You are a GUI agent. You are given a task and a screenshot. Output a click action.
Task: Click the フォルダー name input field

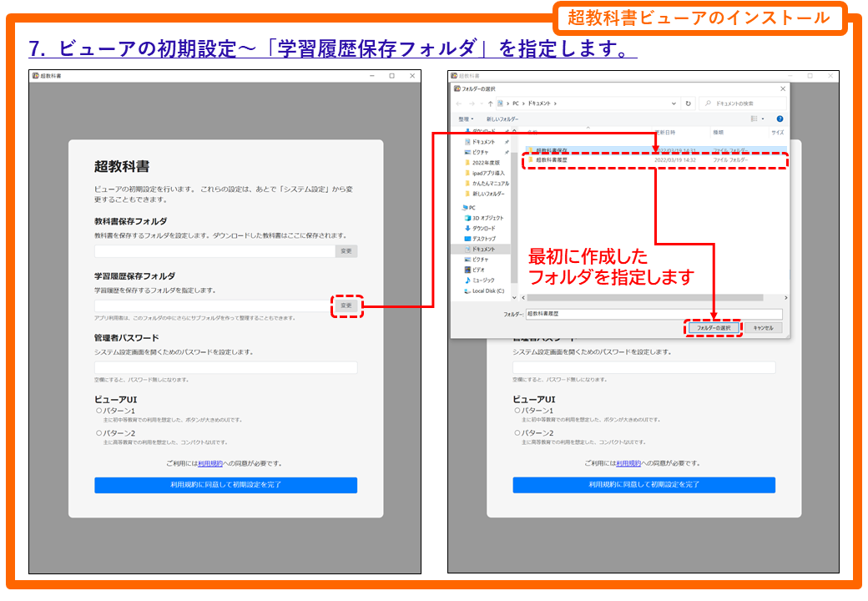tap(654, 314)
